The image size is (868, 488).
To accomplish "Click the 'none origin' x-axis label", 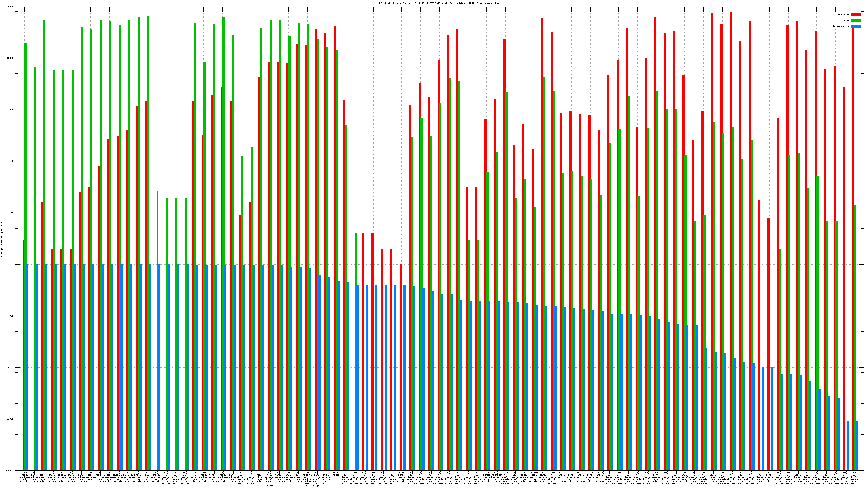I will 335,474.
